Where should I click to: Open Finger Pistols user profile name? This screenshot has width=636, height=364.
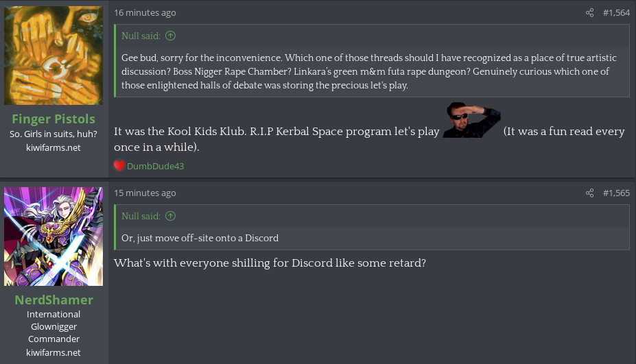tap(54, 119)
